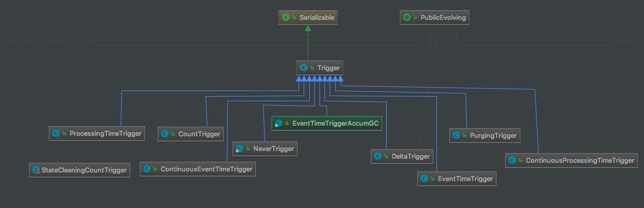Screen dimensions: 644x208
Task: Click the PurgingTrigger text label
Action: coord(493,135)
